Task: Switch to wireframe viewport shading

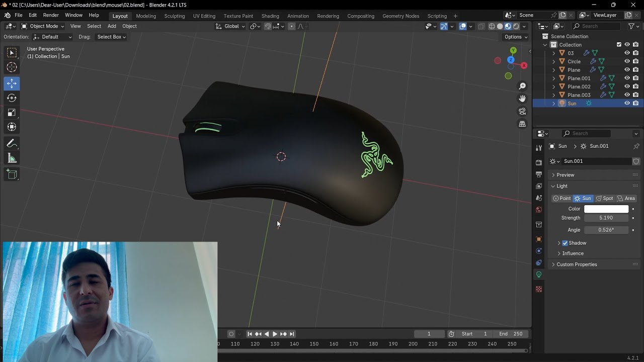Action: coord(492,26)
